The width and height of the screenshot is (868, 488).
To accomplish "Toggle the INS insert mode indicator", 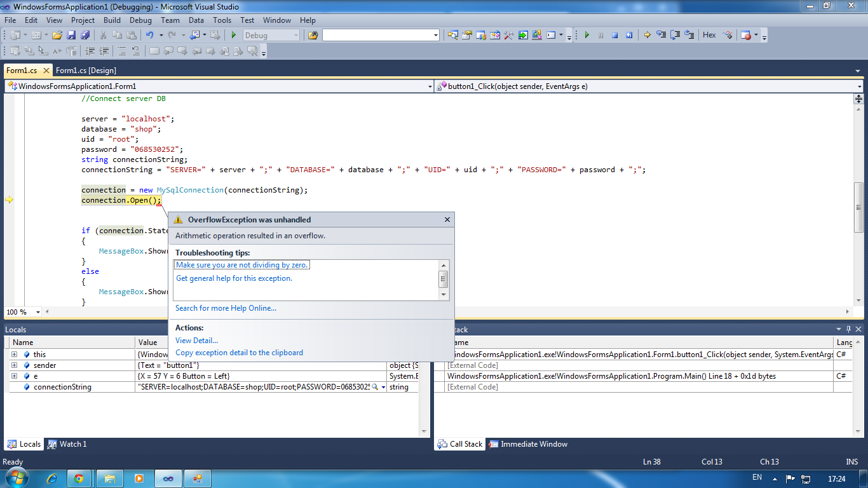I will pos(851,462).
